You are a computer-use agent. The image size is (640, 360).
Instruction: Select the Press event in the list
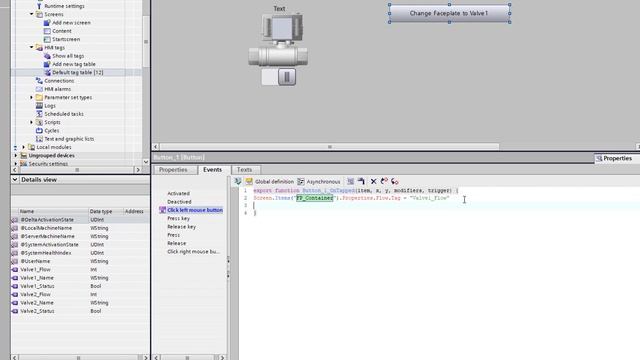[x=173, y=235]
